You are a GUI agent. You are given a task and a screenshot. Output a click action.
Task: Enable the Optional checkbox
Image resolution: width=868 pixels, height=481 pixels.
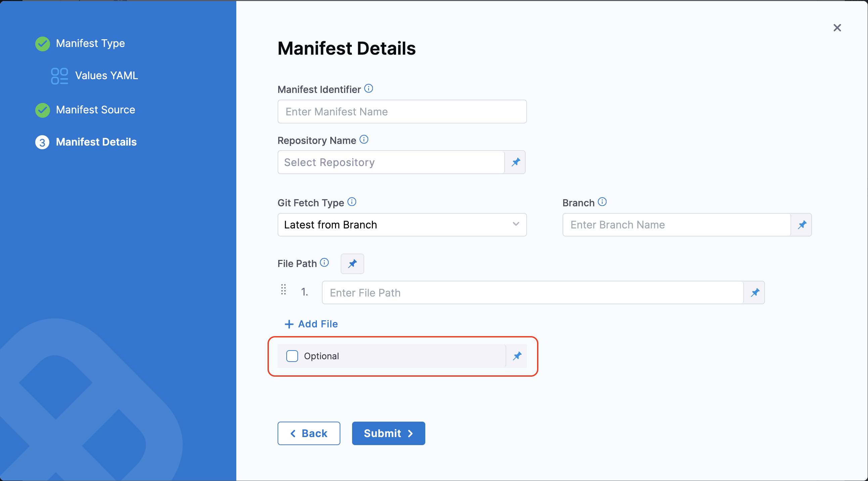point(292,356)
